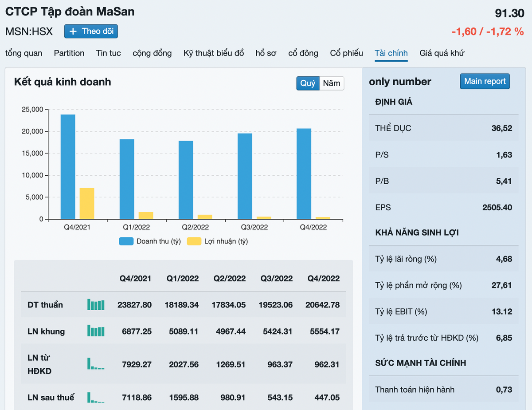Select the cổ đông tab

point(303,53)
